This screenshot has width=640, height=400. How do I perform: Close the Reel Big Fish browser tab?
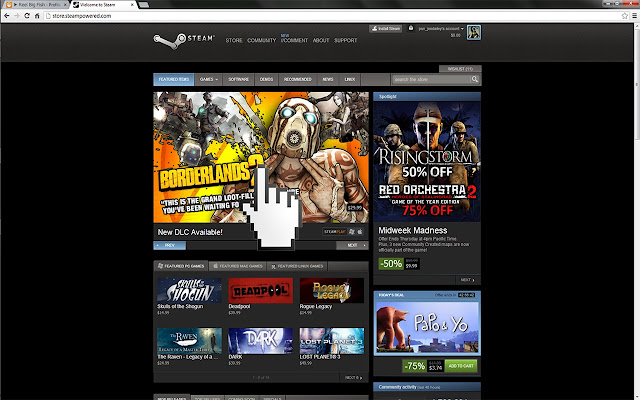[65, 4]
